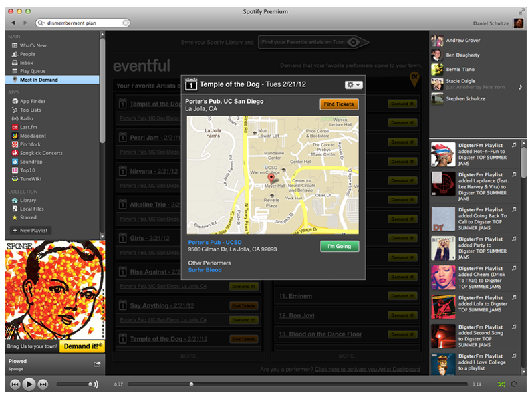Screen dimensions: 532x399
Task: Go forward with the navigation arrow
Action: pos(25,23)
